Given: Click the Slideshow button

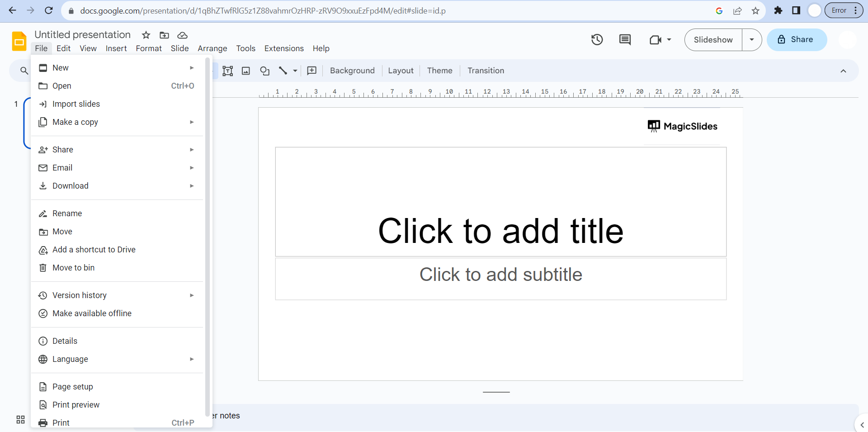Looking at the screenshot, I should [x=713, y=40].
